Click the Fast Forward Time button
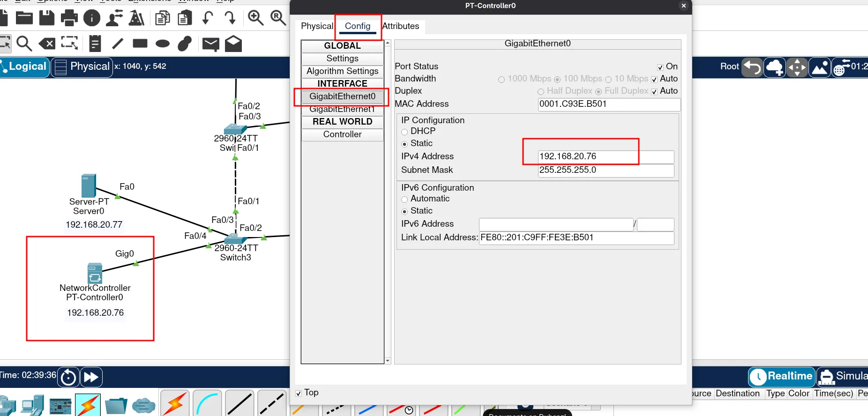Screen dimensions: 868x416 click(91, 377)
